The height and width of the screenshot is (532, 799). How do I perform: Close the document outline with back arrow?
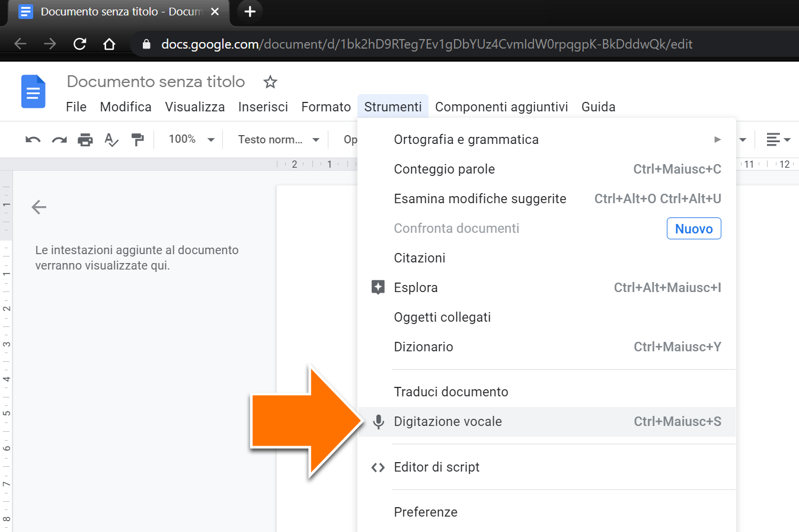click(39, 207)
